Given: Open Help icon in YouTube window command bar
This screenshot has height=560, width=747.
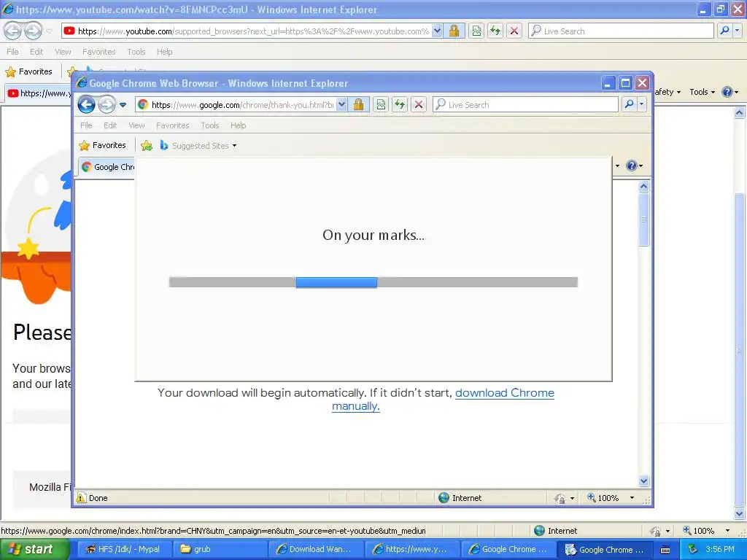Looking at the screenshot, I should point(727,92).
